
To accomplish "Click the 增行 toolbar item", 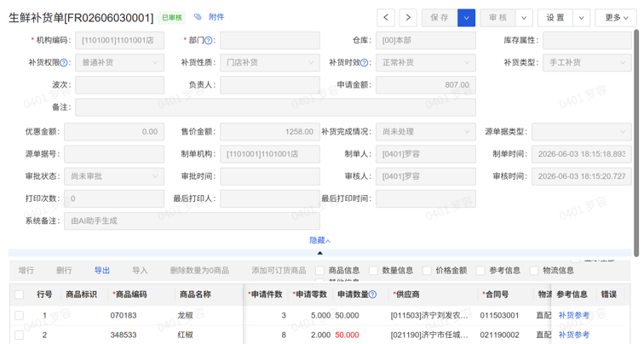I will pyautogui.click(x=26, y=271).
